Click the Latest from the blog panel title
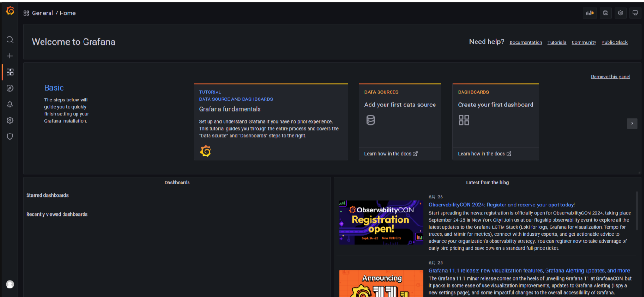The height and width of the screenshot is (297, 644). pyautogui.click(x=487, y=183)
